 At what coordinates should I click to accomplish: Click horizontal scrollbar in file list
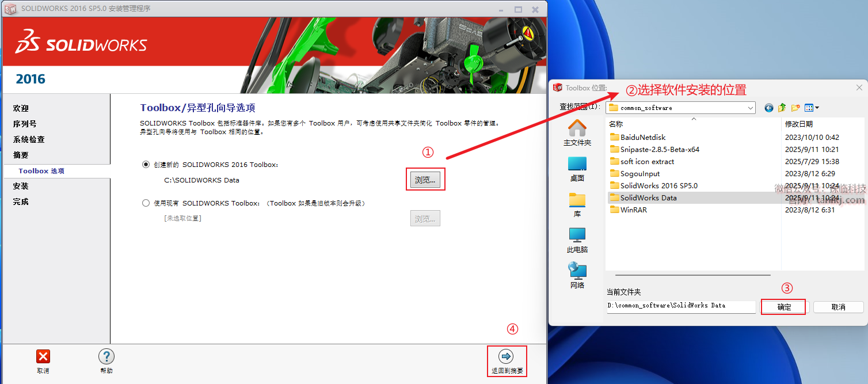click(692, 276)
